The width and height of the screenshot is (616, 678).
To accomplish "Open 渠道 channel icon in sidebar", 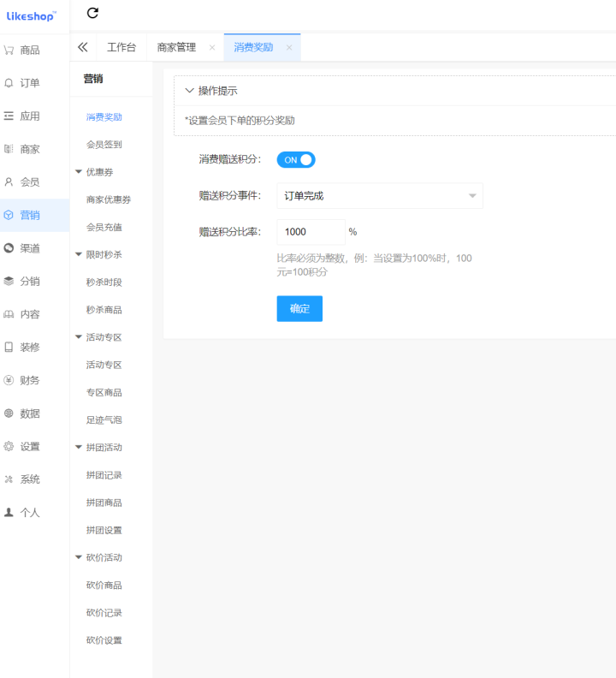I will [9, 248].
